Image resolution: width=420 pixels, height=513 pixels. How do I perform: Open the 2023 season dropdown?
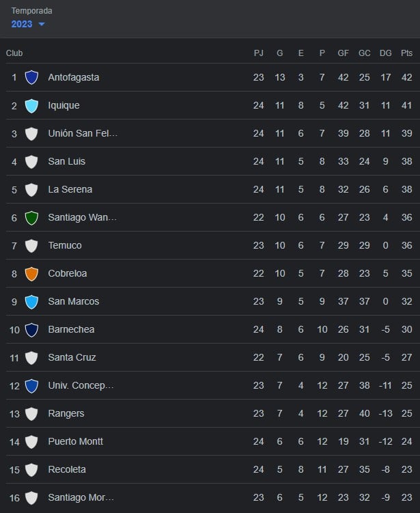click(28, 24)
